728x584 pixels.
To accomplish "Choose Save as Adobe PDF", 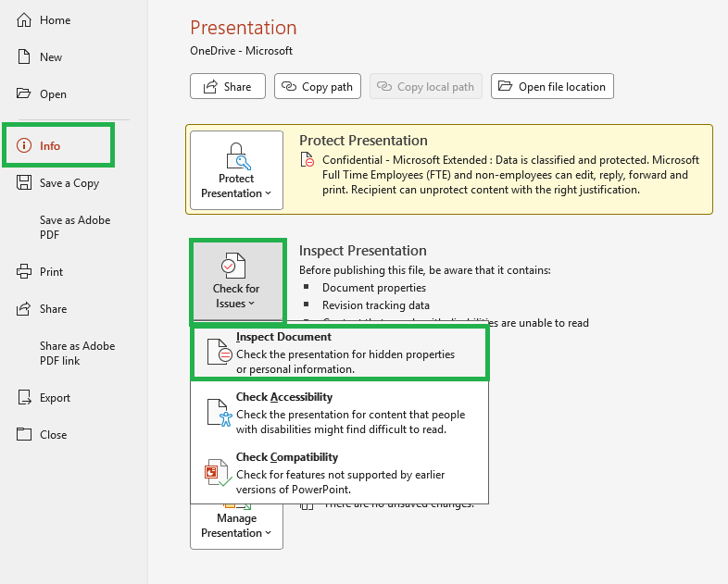I will click(75, 228).
